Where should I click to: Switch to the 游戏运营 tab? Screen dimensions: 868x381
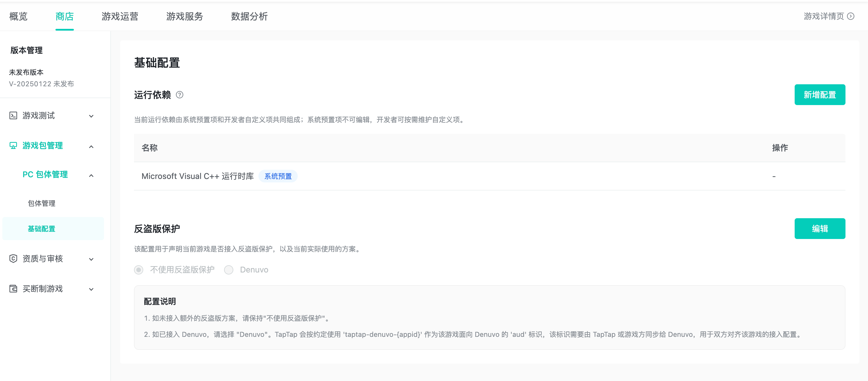(120, 16)
